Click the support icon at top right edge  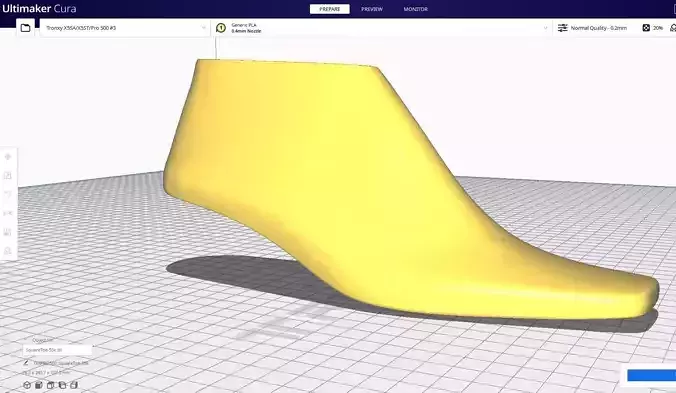click(673, 28)
